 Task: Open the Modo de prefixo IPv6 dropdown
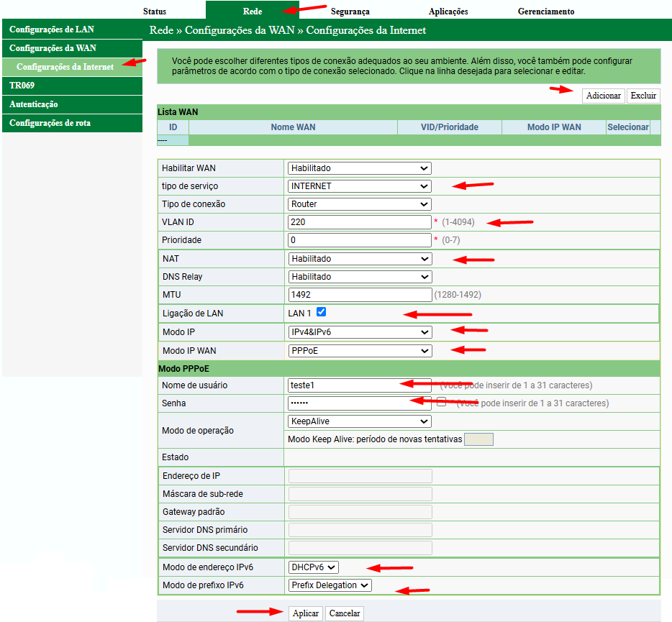[x=330, y=585]
